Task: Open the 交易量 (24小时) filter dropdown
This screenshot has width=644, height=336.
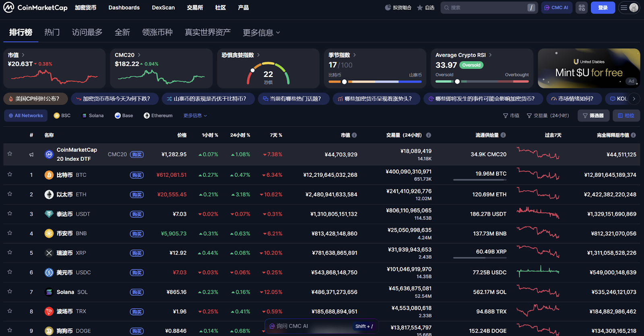Action: pyautogui.click(x=548, y=116)
